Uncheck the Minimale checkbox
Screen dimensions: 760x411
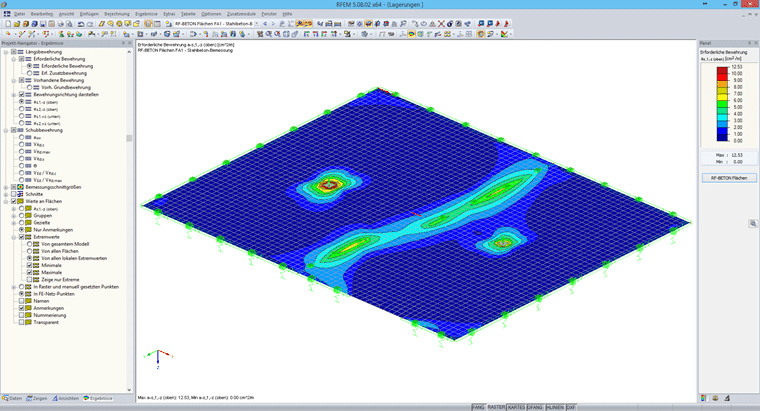tap(30, 266)
